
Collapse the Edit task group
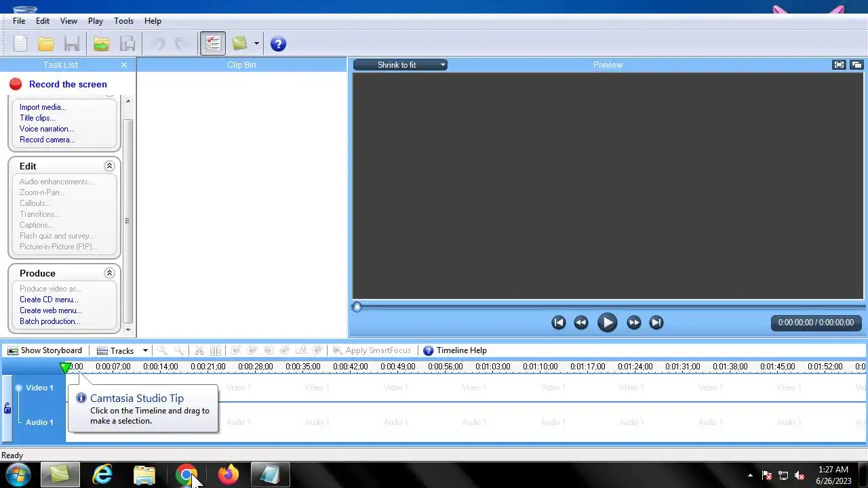point(109,166)
